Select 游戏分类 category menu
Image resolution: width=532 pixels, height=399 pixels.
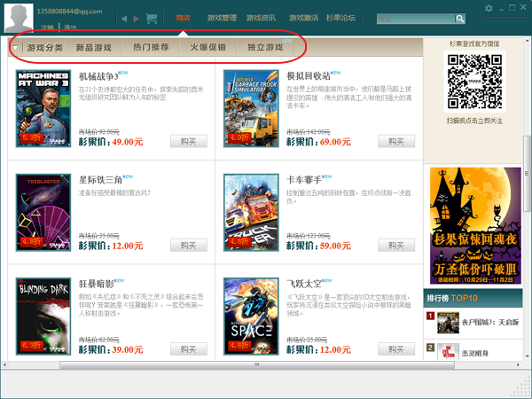click(x=45, y=48)
